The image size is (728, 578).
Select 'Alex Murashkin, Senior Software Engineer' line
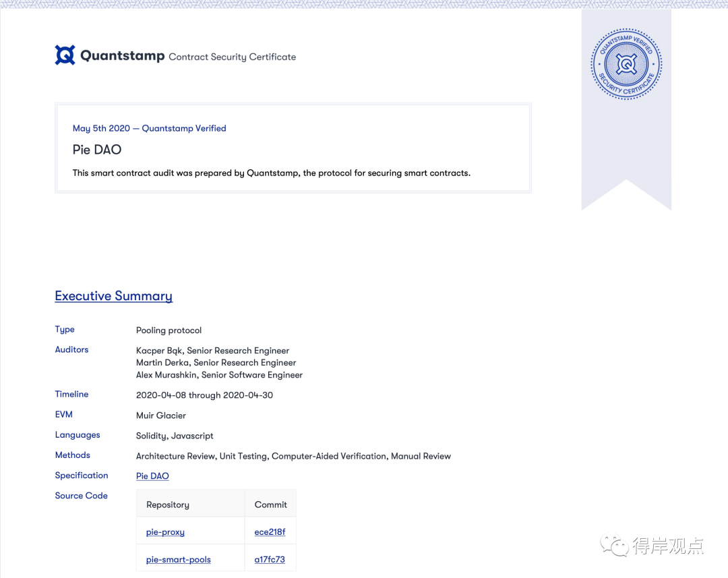pos(219,375)
